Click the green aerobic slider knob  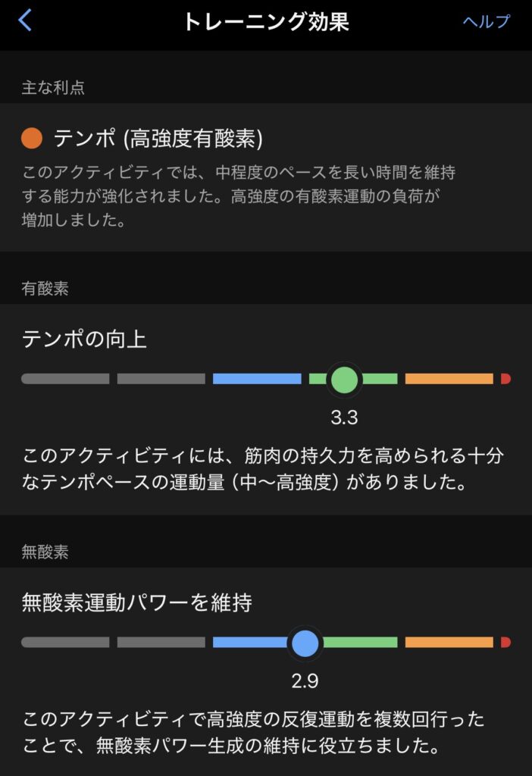click(x=344, y=379)
